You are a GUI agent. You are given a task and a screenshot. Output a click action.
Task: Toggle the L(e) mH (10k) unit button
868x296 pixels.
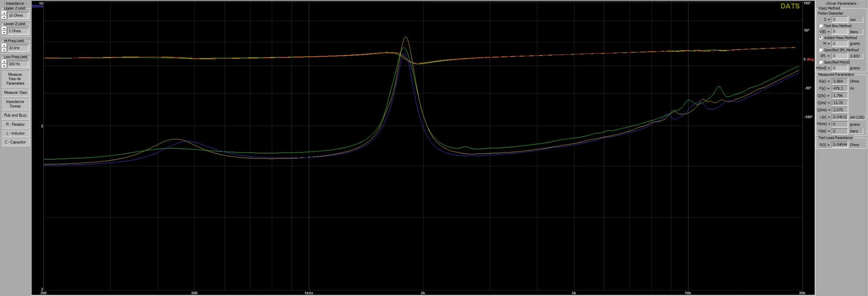(x=857, y=117)
